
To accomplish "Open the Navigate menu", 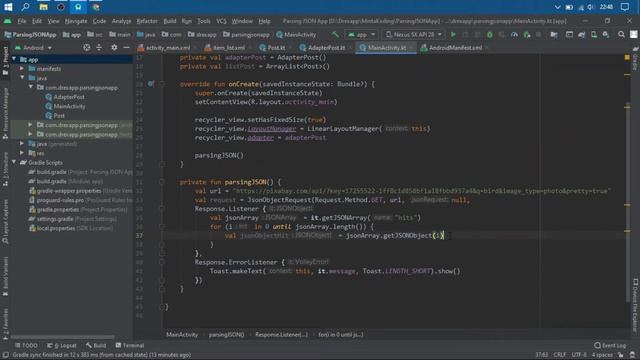I will [x=76, y=21].
